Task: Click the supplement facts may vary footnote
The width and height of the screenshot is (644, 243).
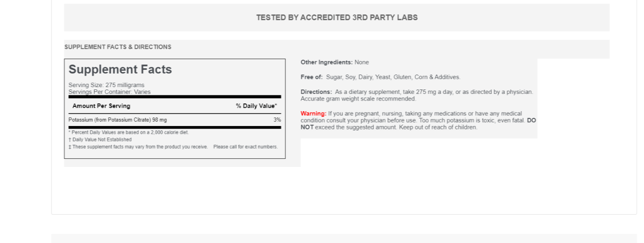Action: (x=138, y=147)
